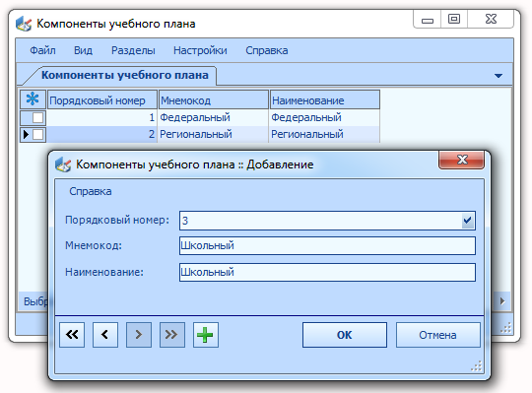This screenshot has width=532, height=393.
Task: Select cell with Порядковый номер 2
Action: click(102, 134)
